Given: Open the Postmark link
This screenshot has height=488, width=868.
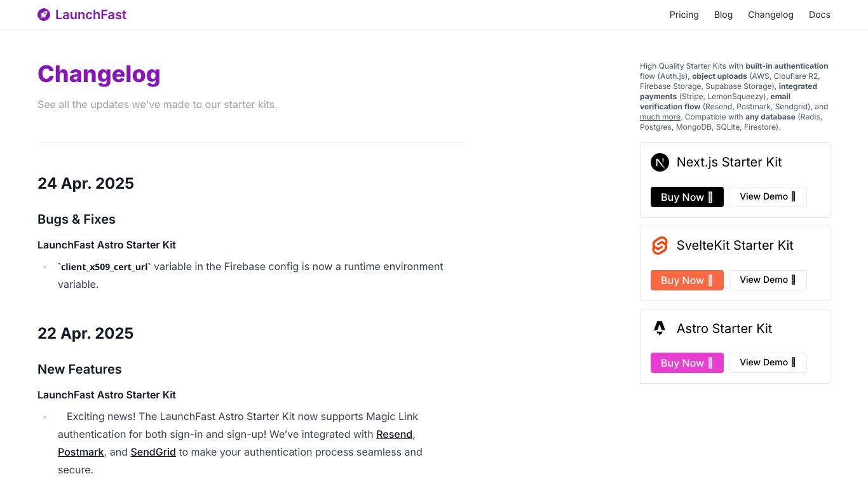Looking at the screenshot, I should (81, 452).
